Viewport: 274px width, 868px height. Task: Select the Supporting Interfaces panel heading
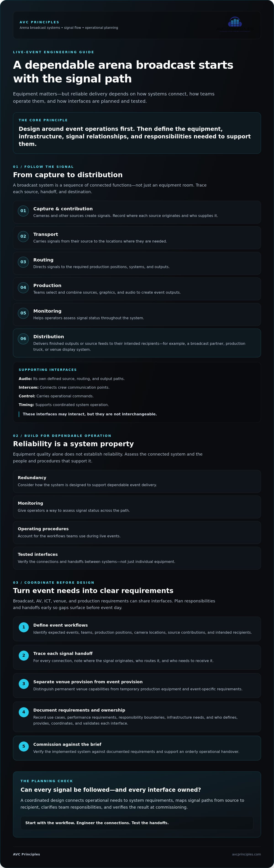tap(47, 370)
